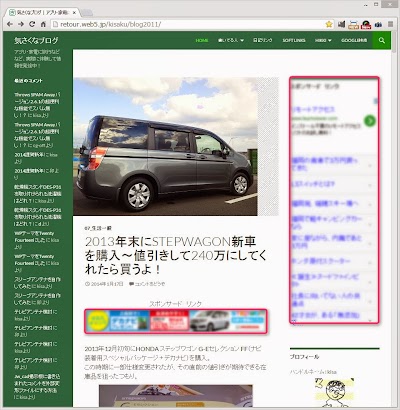Expand the first sponsored link list chevron
Image resolution: width=400 pixels, height=410 pixels.
(x=370, y=165)
